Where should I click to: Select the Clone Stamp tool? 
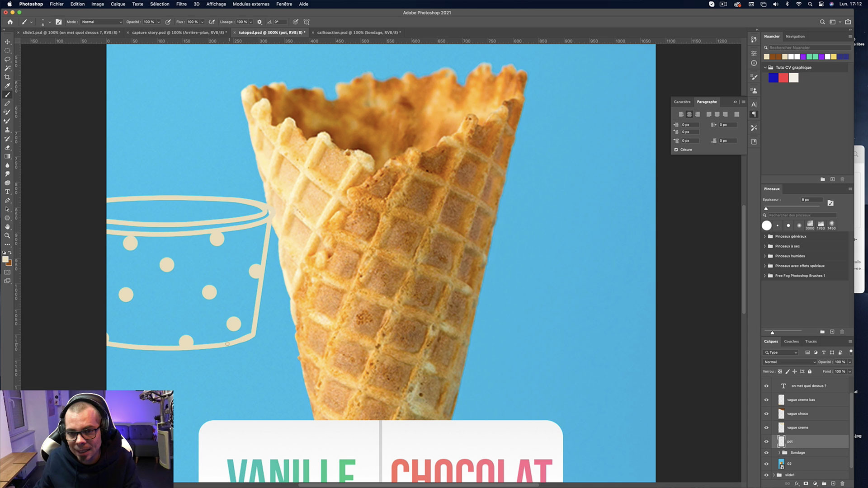tap(7, 130)
